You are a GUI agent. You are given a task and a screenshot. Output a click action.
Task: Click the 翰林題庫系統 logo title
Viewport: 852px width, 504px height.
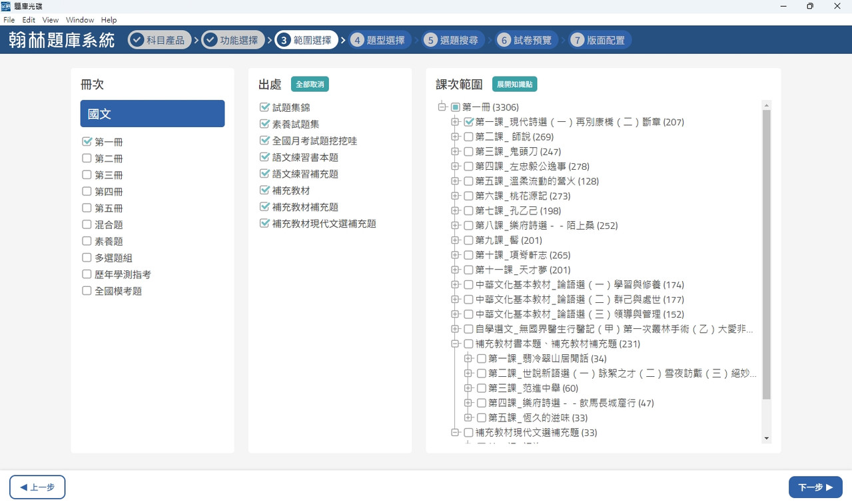(62, 40)
